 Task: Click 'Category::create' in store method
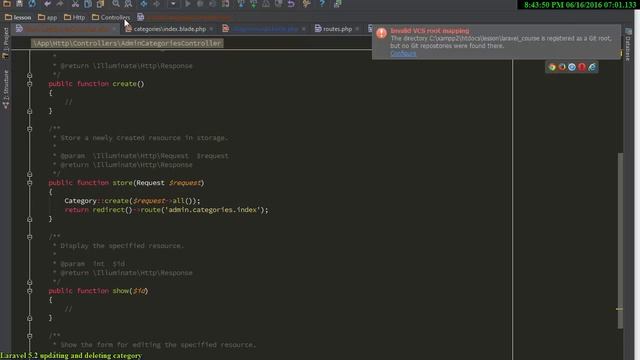[x=96, y=201]
